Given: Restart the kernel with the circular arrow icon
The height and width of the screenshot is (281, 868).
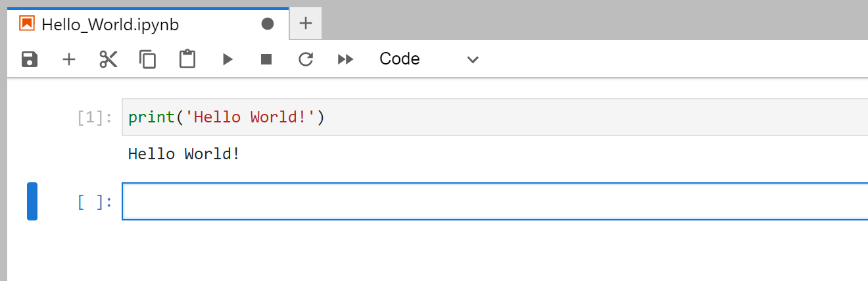Looking at the screenshot, I should point(306,59).
